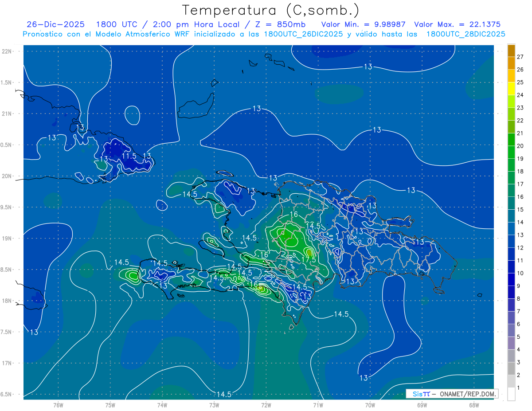Click the color scale label '18'
Viewport: 532px width, 411px height.
[x=520, y=171]
